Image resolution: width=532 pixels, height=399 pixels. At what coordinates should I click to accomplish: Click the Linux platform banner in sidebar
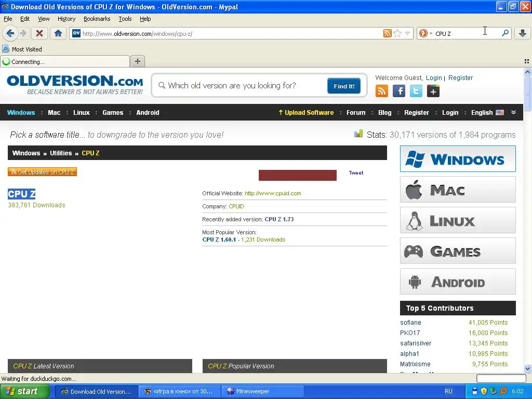click(458, 220)
